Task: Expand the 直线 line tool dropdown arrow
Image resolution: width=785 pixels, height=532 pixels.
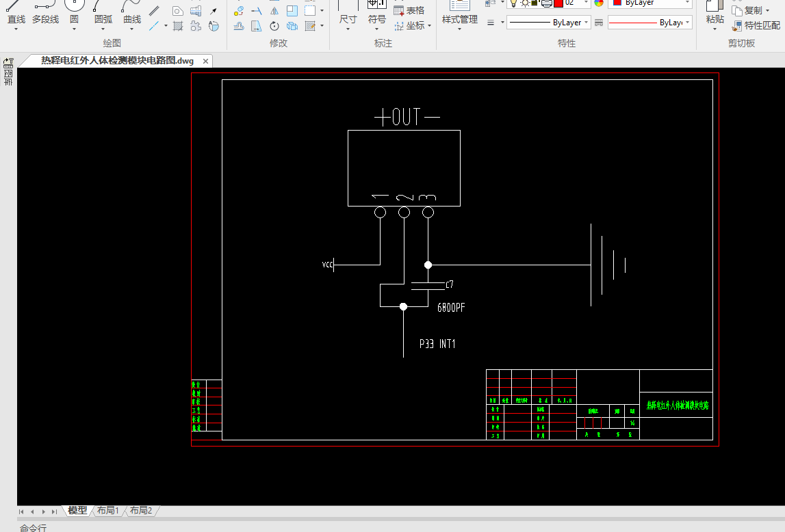Action: 16,29
